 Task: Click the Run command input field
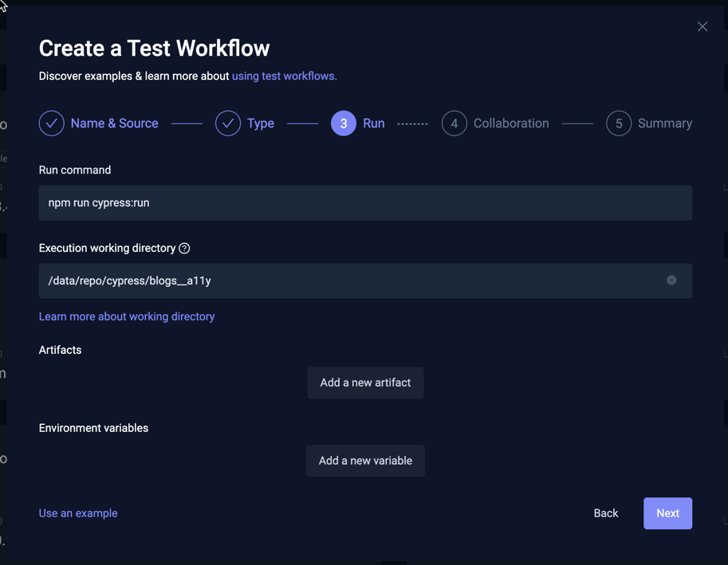[x=365, y=202]
